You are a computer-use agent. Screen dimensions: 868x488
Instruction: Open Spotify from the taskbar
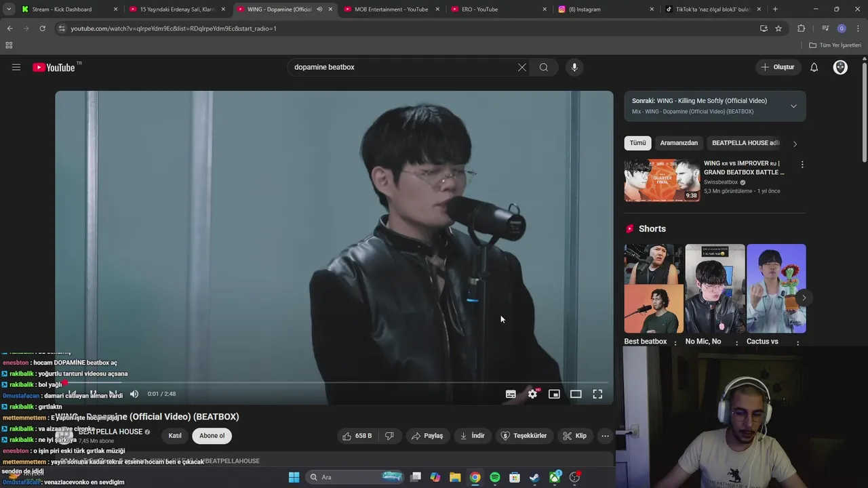pos(495,477)
